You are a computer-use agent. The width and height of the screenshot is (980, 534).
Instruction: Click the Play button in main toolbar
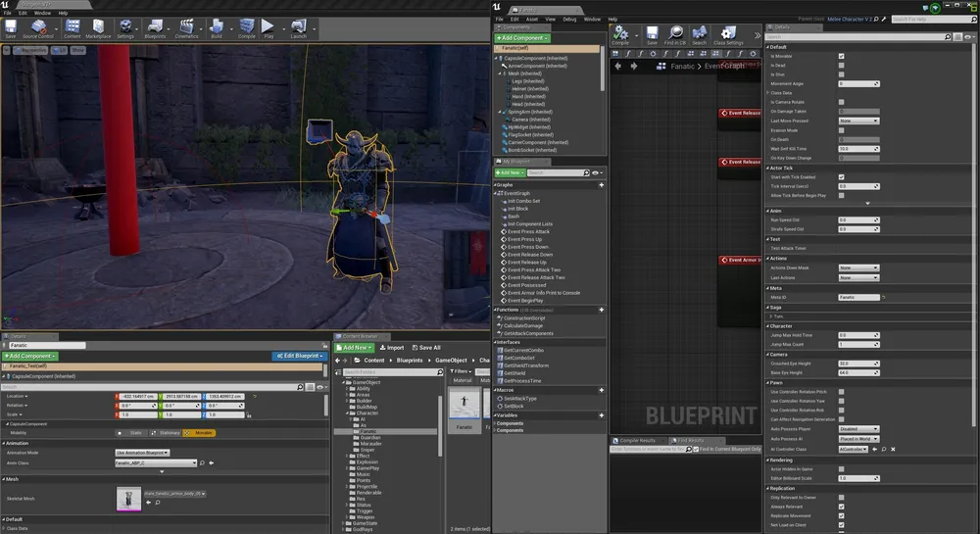(x=269, y=27)
